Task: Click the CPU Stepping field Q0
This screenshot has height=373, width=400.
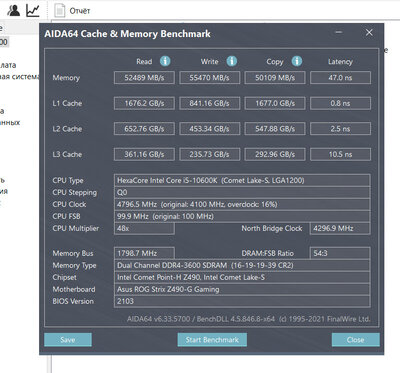Action: [x=242, y=192]
